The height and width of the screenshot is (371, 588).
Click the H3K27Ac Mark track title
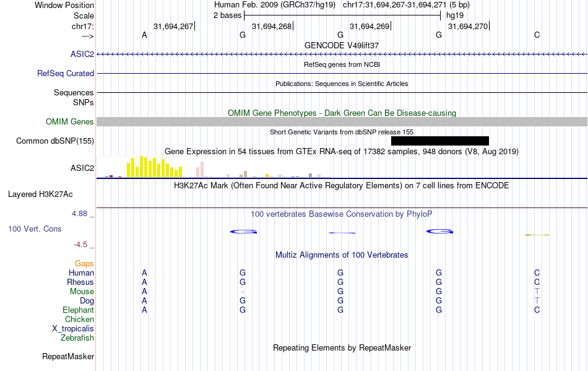coord(342,186)
